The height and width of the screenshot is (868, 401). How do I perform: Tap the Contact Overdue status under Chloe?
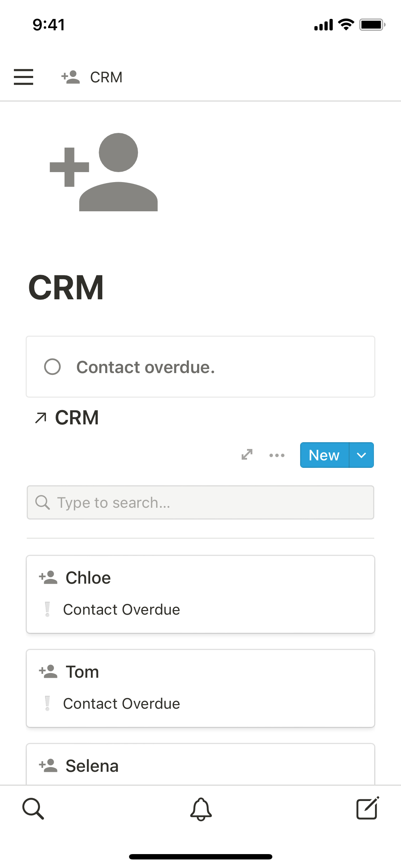point(121,609)
